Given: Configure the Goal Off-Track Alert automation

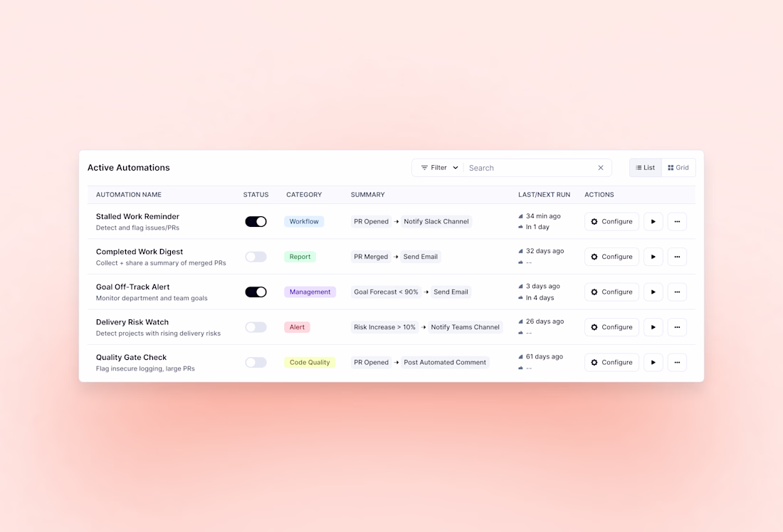Looking at the screenshot, I should pyautogui.click(x=611, y=292).
